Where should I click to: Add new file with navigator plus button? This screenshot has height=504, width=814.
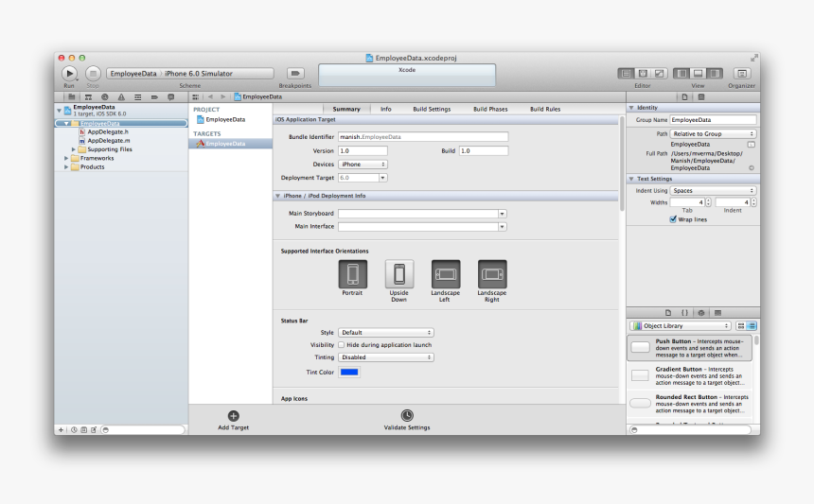(61, 430)
